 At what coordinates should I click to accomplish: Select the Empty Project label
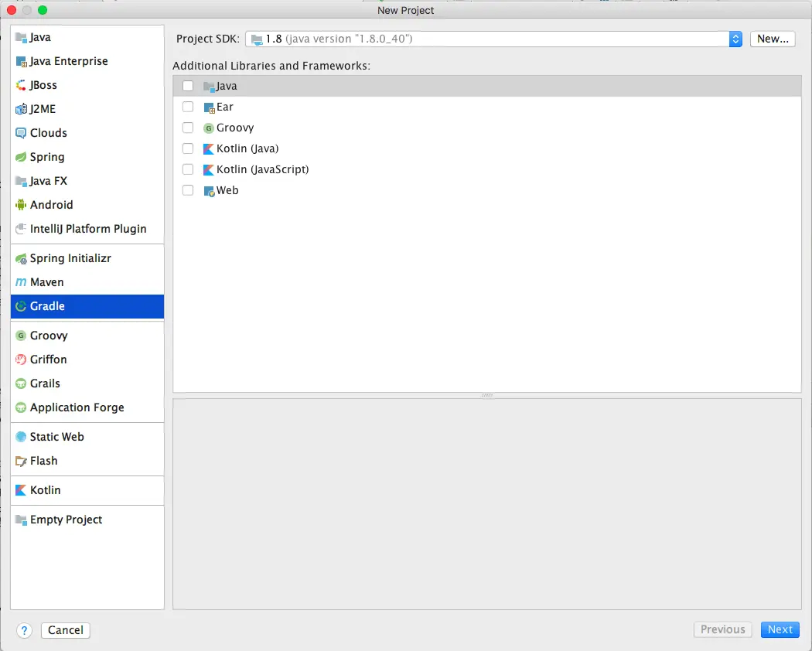tap(67, 520)
